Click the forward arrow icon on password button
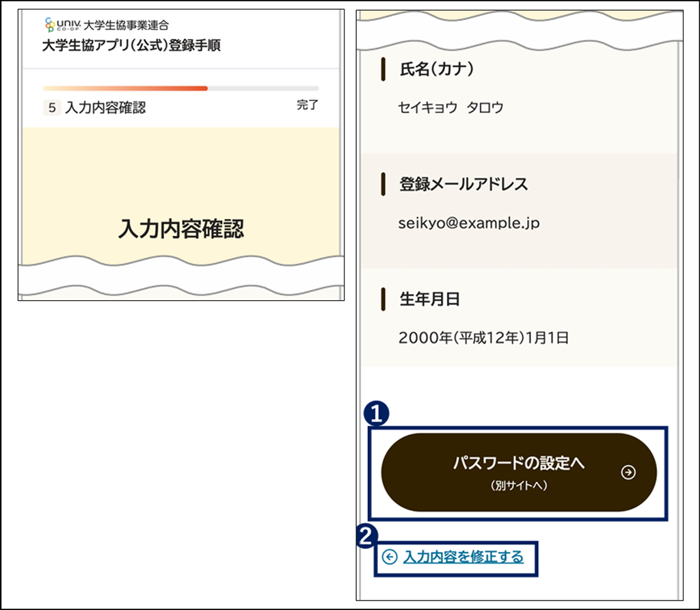The width and height of the screenshot is (700, 610). [628, 472]
